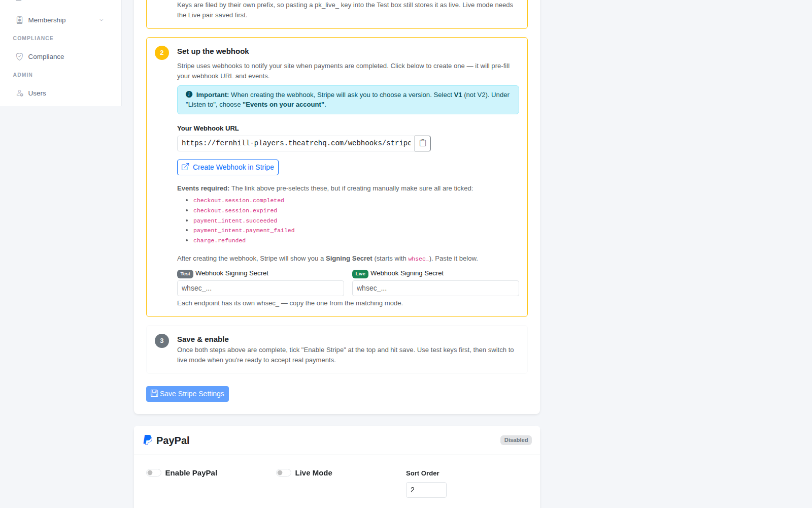The image size is (812, 508).
Task: Click the Save & enable heading
Action: [x=203, y=339]
